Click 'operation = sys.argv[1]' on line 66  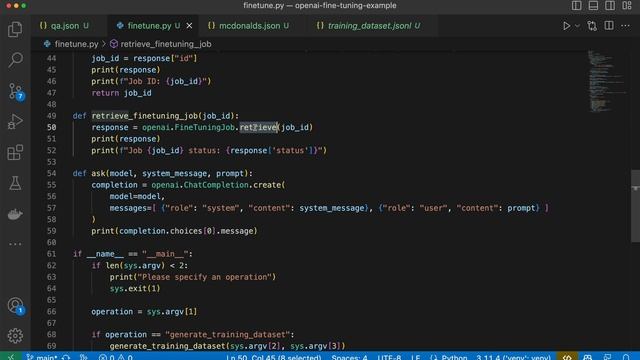144,312
